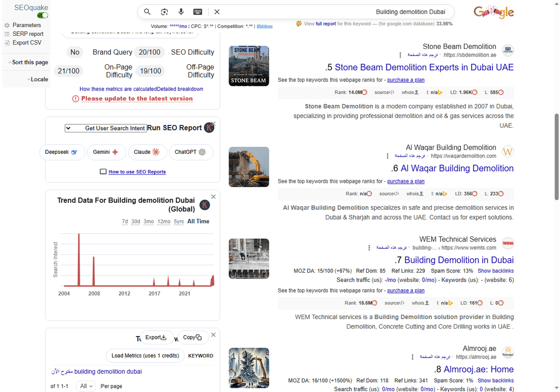Click three-dot menu for Stone Beam Demolition
Viewport: 560px width, 392px height.
pyautogui.click(x=400, y=55)
